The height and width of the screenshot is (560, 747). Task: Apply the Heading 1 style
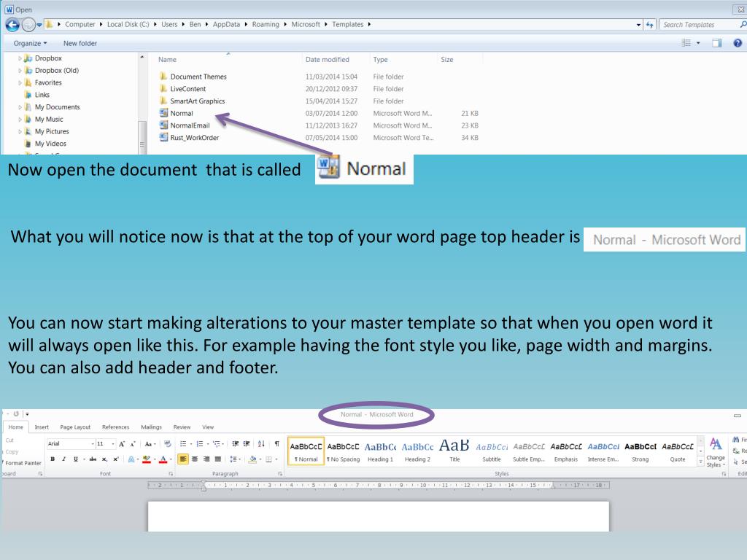tap(379, 451)
